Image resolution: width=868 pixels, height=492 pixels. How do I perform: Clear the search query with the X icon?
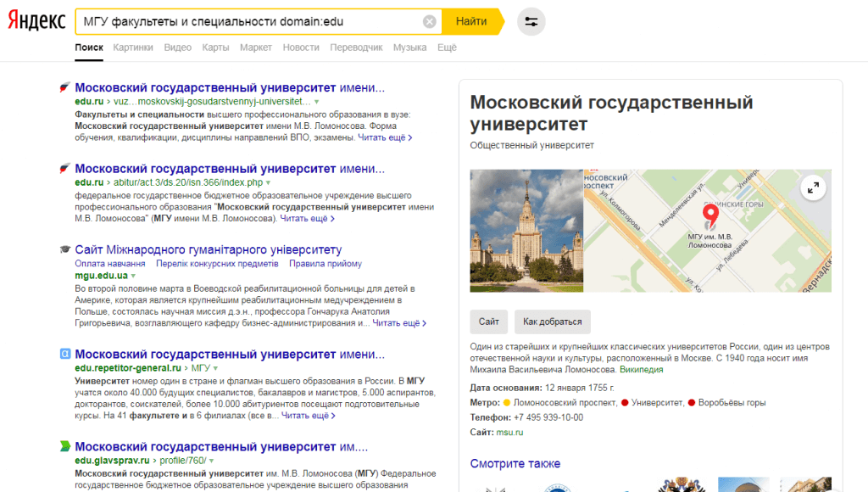(x=429, y=21)
